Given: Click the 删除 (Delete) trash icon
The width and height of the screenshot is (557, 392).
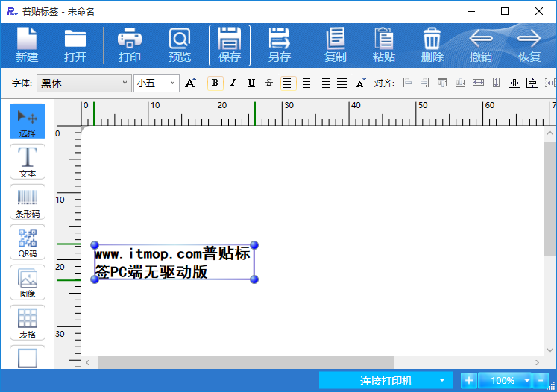Looking at the screenshot, I should (432, 45).
